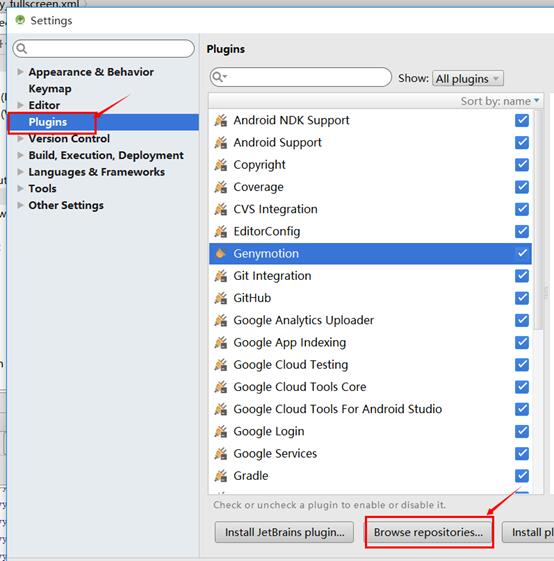Click the Android Studio Settings title icon

tap(20, 20)
